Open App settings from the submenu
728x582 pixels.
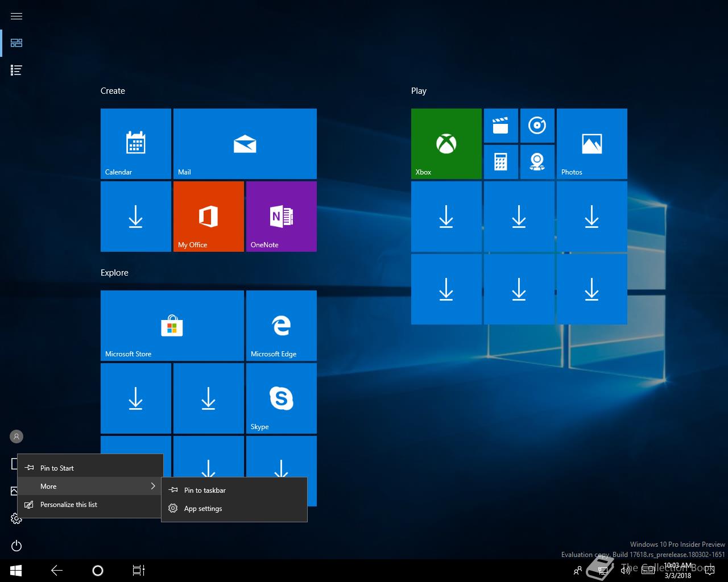[x=234, y=509]
